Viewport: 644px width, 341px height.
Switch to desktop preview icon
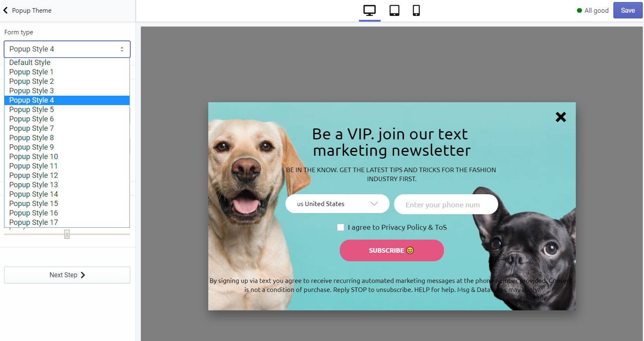tap(370, 10)
